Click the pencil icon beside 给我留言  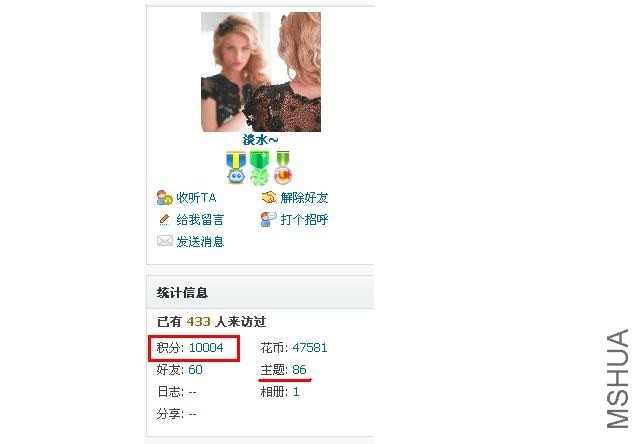[x=164, y=220]
